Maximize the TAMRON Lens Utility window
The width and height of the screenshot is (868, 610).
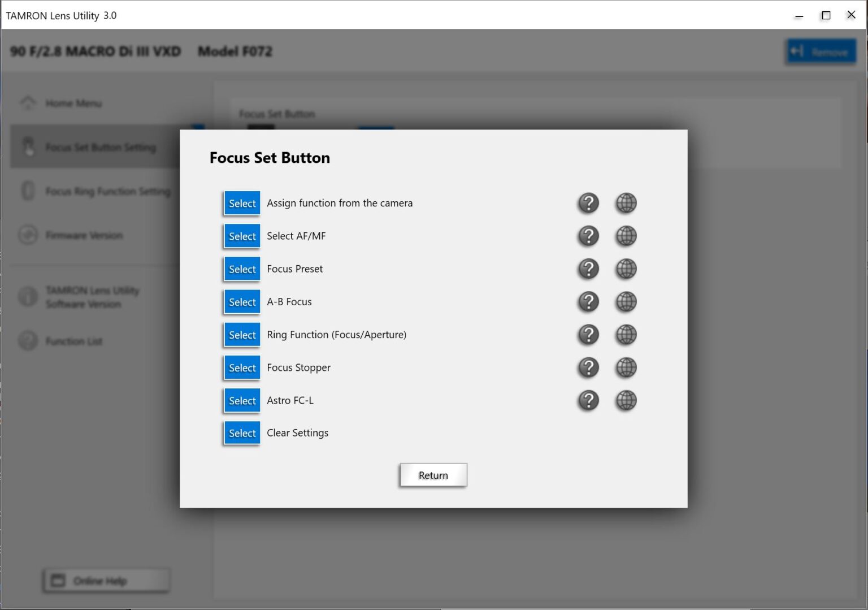pos(826,15)
